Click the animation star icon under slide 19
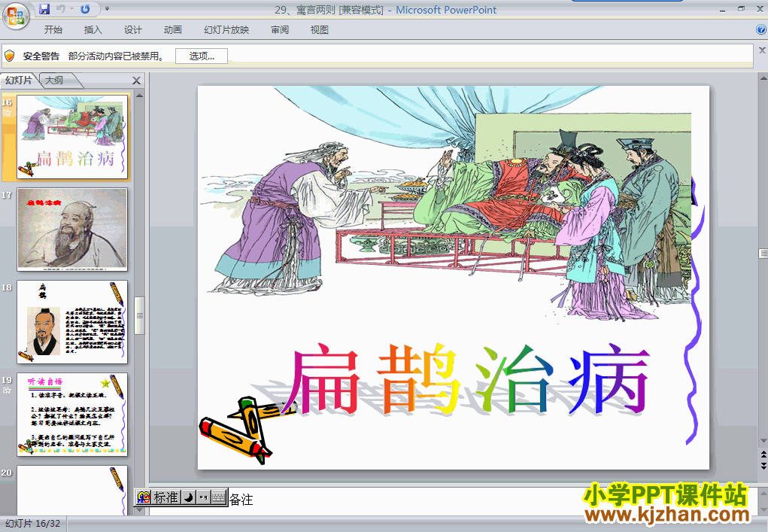The height and width of the screenshot is (532, 768). [x=7, y=391]
